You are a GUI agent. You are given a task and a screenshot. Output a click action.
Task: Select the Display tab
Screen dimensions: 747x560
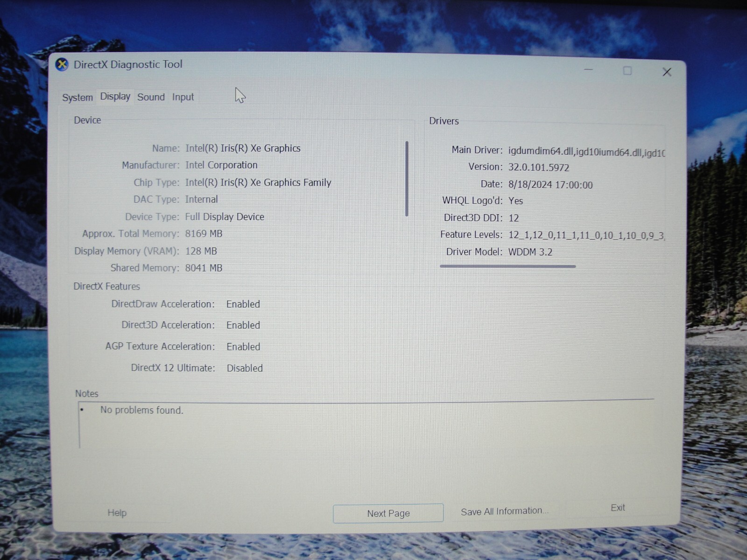point(115,97)
